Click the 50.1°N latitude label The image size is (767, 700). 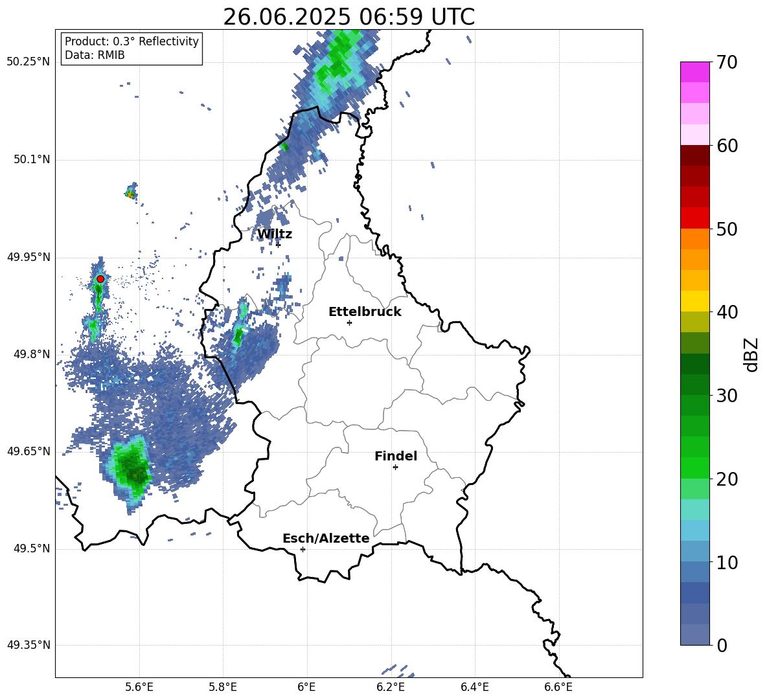point(32,160)
